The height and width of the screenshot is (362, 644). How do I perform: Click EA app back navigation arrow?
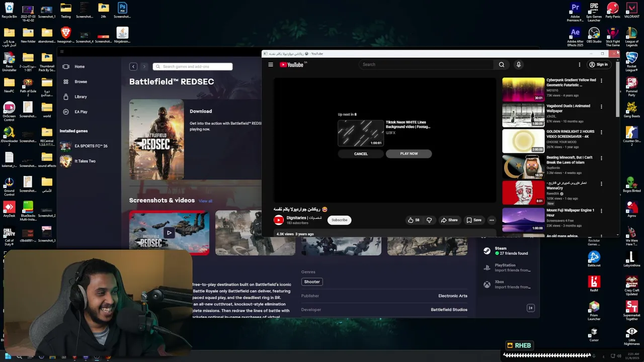(x=133, y=66)
